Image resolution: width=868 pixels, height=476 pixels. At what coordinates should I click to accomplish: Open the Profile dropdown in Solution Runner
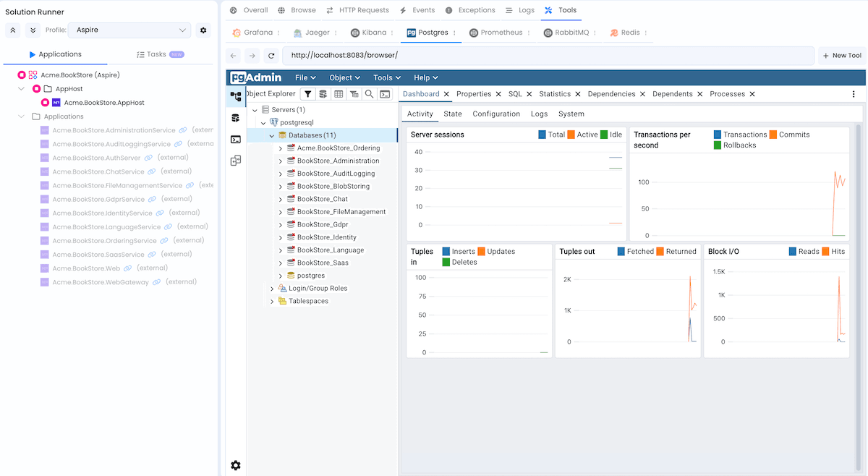(x=129, y=30)
